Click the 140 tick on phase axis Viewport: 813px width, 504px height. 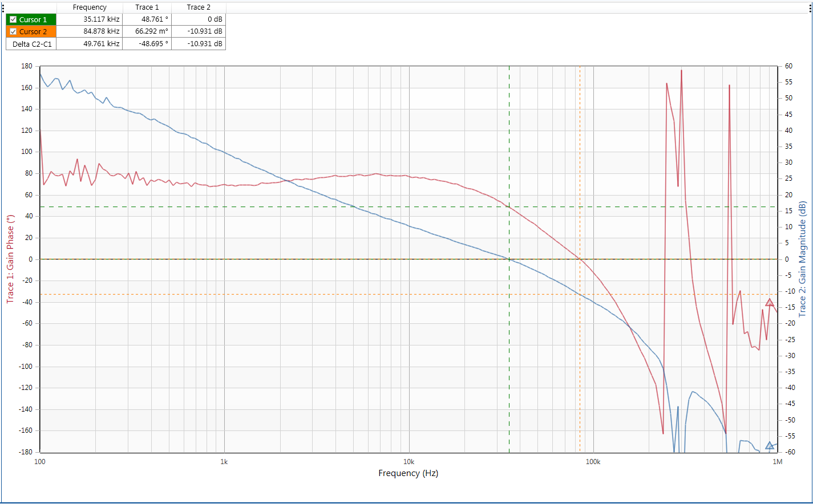27,109
